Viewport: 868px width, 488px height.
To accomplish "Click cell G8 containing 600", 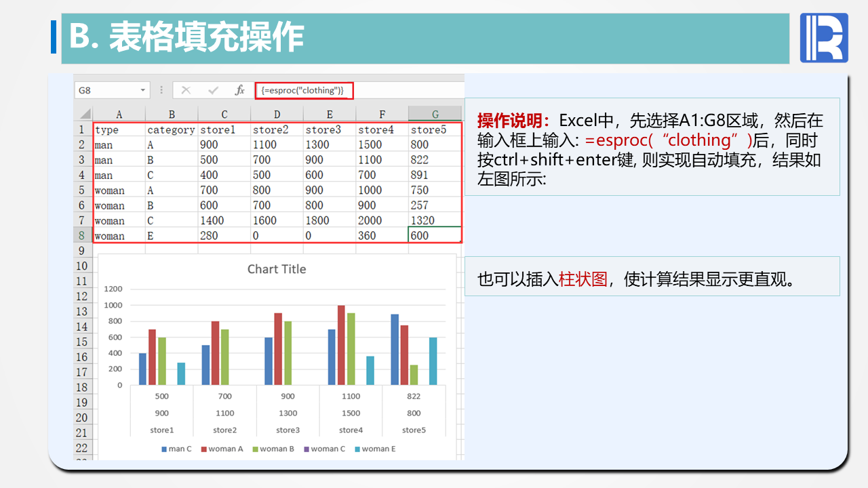I will click(x=434, y=236).
